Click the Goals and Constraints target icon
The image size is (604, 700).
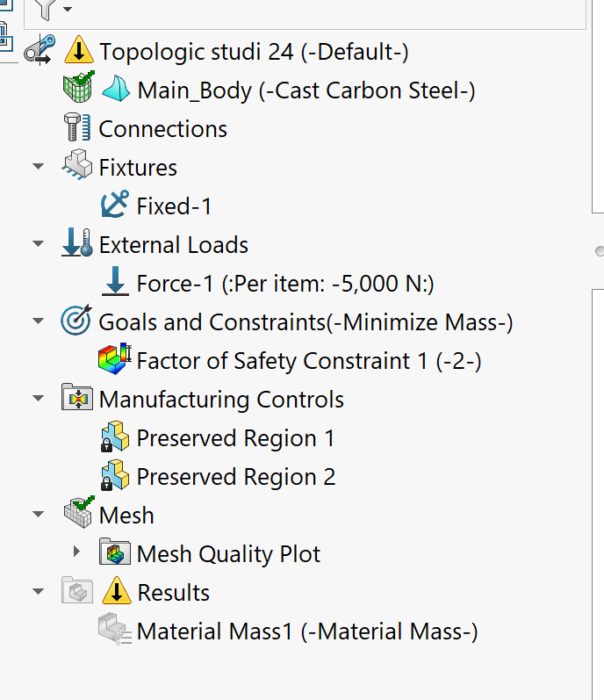point(77,322)
